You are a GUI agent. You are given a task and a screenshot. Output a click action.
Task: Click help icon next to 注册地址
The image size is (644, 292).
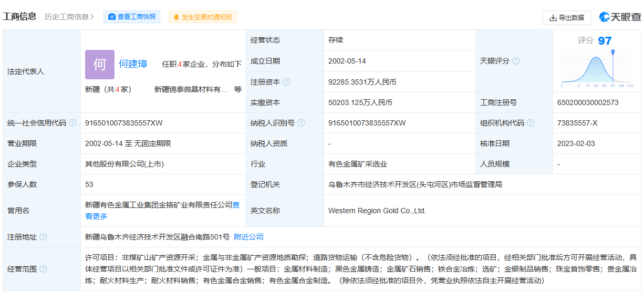tap(43, 237)
